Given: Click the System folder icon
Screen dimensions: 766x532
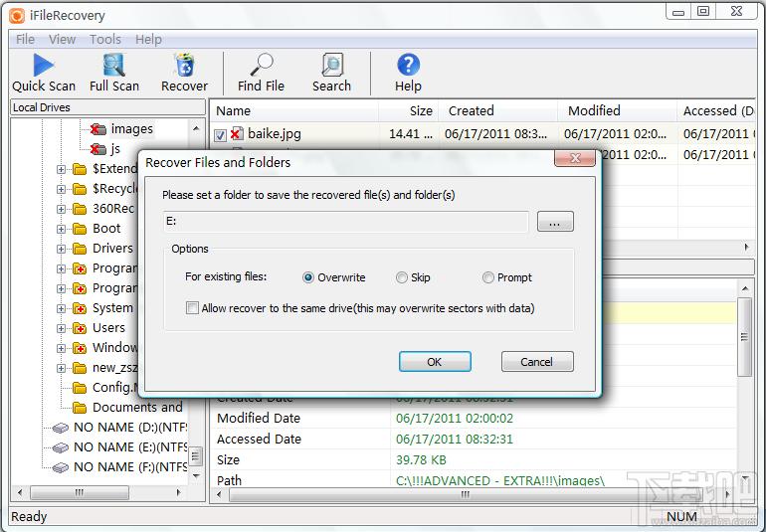Looking at the screenshot, I should (80, 308).
